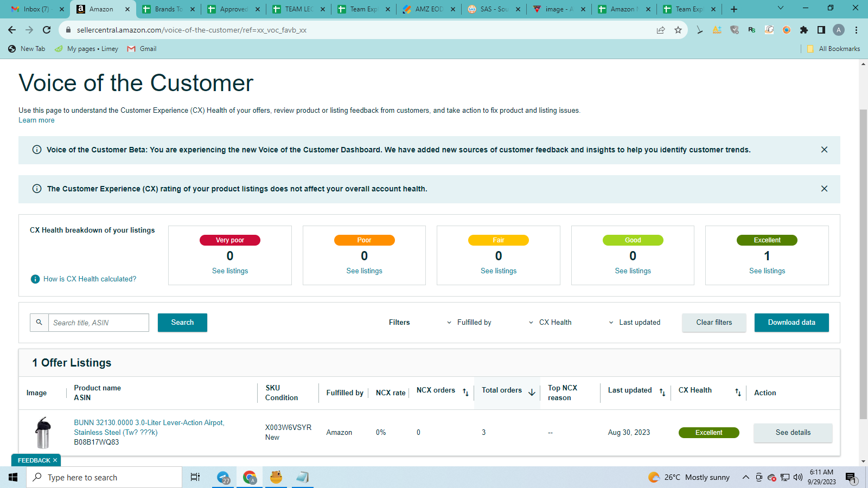868x488 pixels.
Task: Click the browser address bar URL
Action: coord(192,30)
